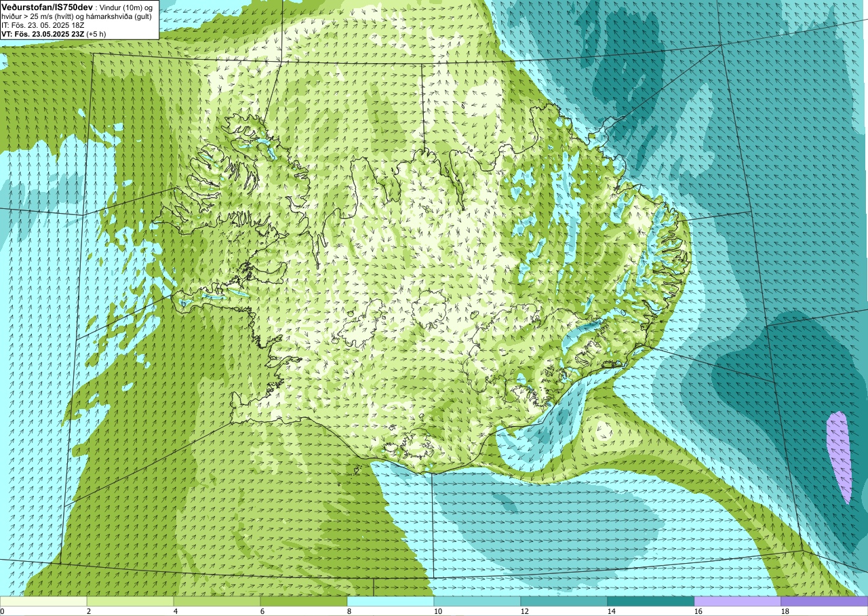
Task: Click the purple high-wind patch on the map
Action: 840,457
